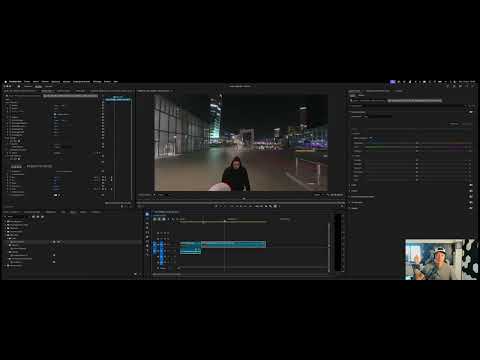Adjust the Temperature slider

(x=416, y=143)
